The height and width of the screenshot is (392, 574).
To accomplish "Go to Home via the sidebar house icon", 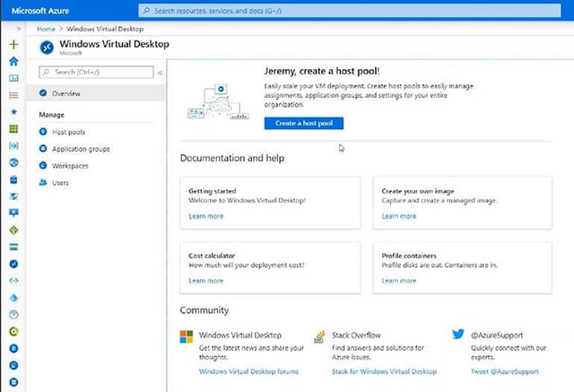I will [13, 61].
